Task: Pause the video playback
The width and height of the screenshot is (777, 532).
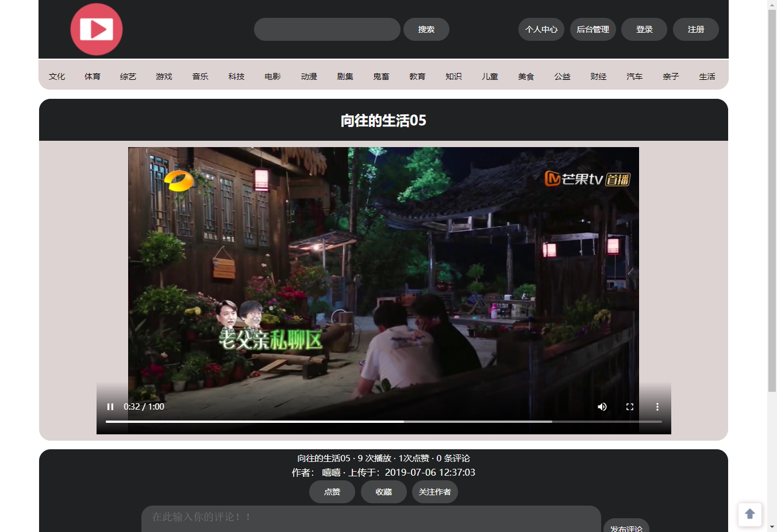Action: click(x=110, y=407)
